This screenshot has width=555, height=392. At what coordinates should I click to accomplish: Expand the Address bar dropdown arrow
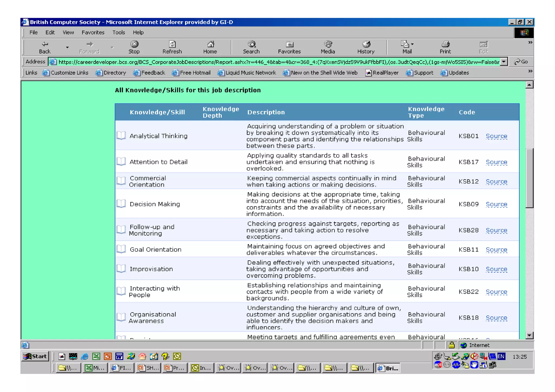pos(504,62)
